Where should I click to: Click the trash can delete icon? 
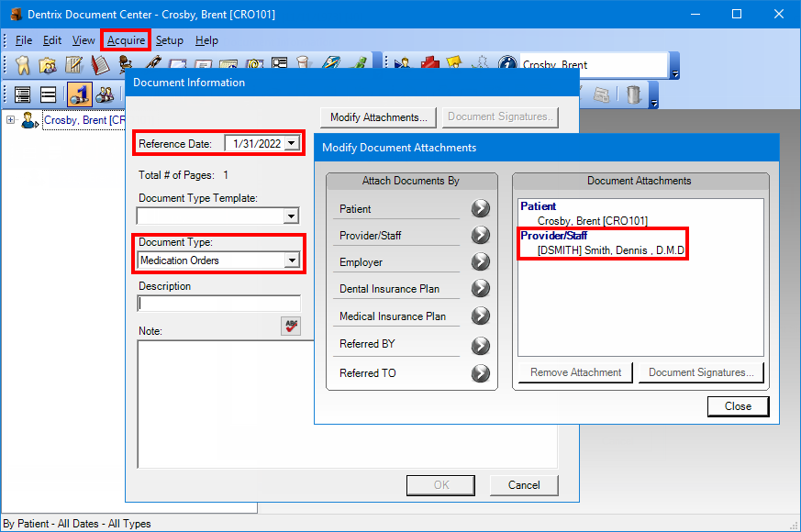click(x=634, y=94)
